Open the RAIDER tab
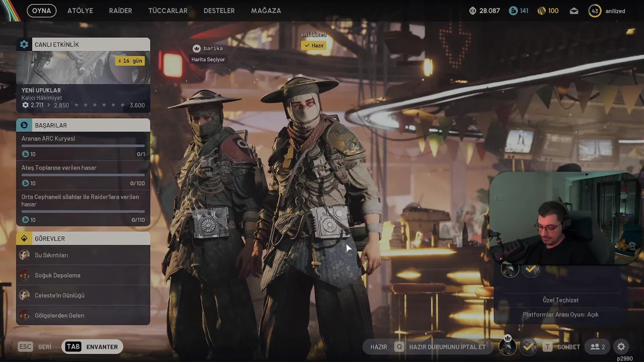The height and width of the screenshot is (362, 644). click(120, 11)
